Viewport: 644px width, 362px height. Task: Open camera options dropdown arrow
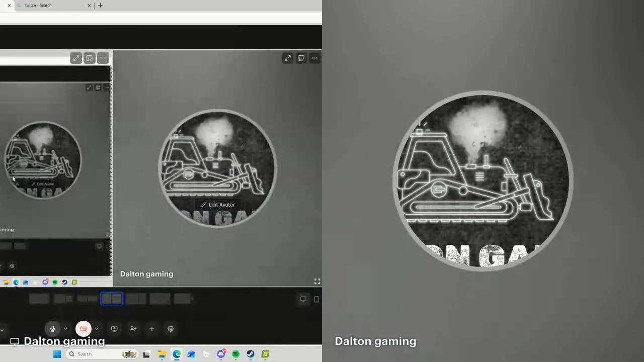pyautogui.click(x=97, y=329)
